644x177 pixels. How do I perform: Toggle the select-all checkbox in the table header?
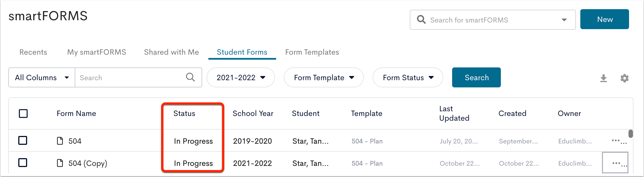tap(23, 113)
